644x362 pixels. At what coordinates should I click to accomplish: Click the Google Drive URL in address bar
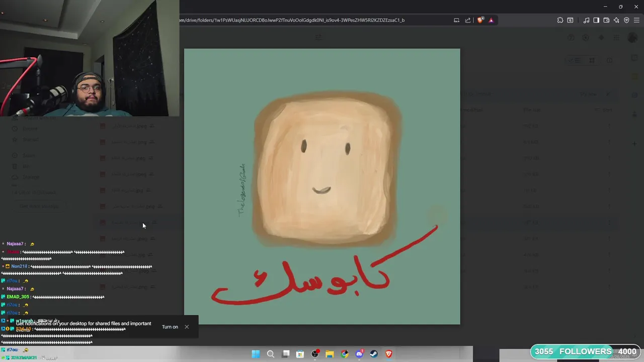292,20
